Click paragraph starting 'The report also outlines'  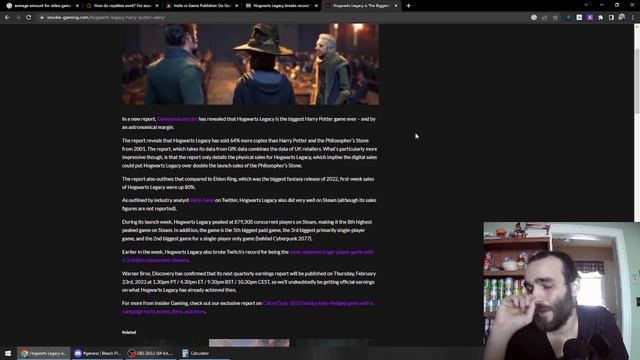click(248, 183)
